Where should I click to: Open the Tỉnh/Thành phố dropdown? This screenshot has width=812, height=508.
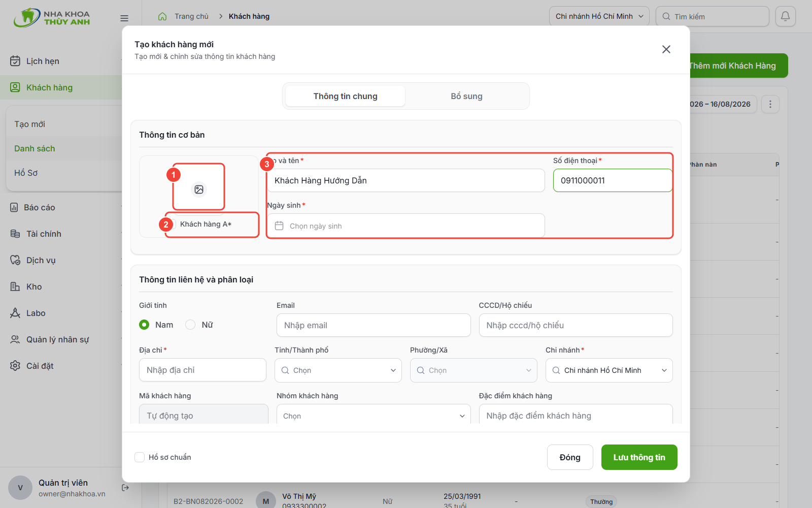(x=338, y=370)
